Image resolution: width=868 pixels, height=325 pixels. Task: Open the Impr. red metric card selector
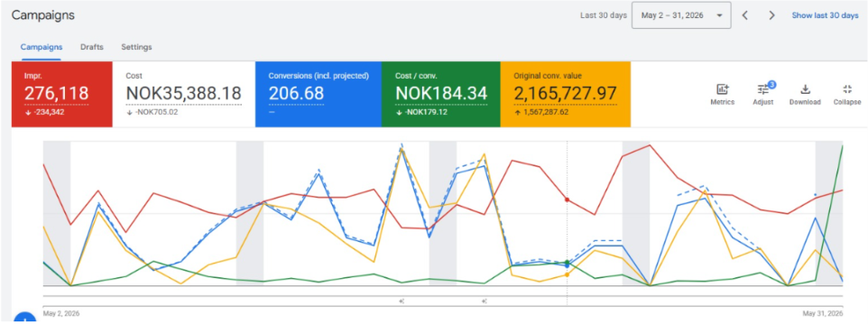coord(62,94)
